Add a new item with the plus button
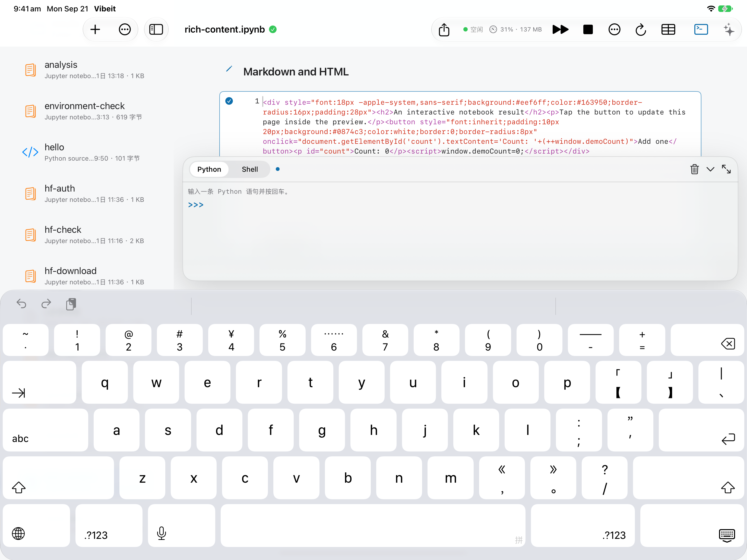Image resolution: width=747 pixels, height=560 pixels. (95, 30)
